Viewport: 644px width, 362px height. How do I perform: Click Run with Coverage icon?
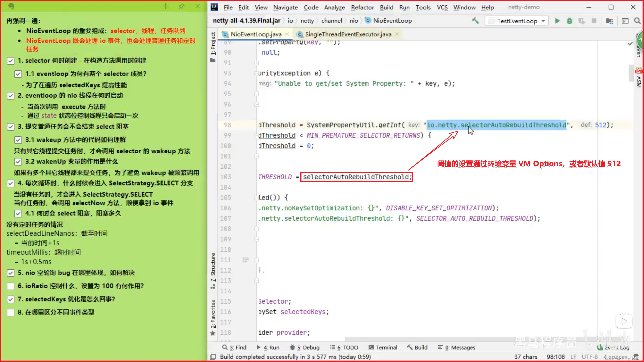click(582, 21)
